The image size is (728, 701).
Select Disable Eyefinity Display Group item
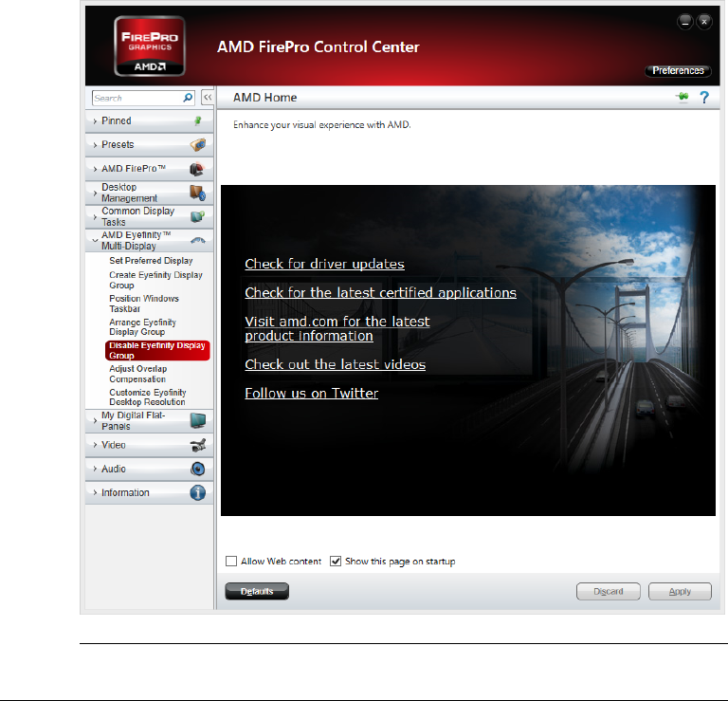pos(157,350)
